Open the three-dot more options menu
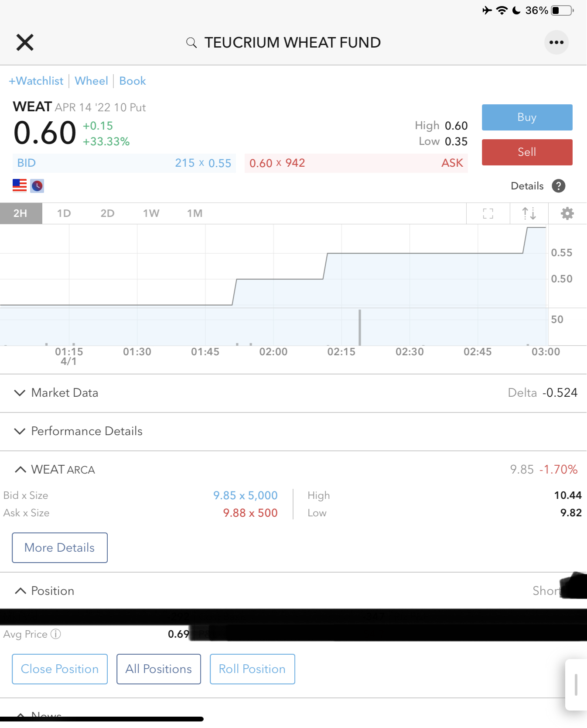Image resolution: width=587 pixels, height=728 pixels. click(x=556, y=42)
